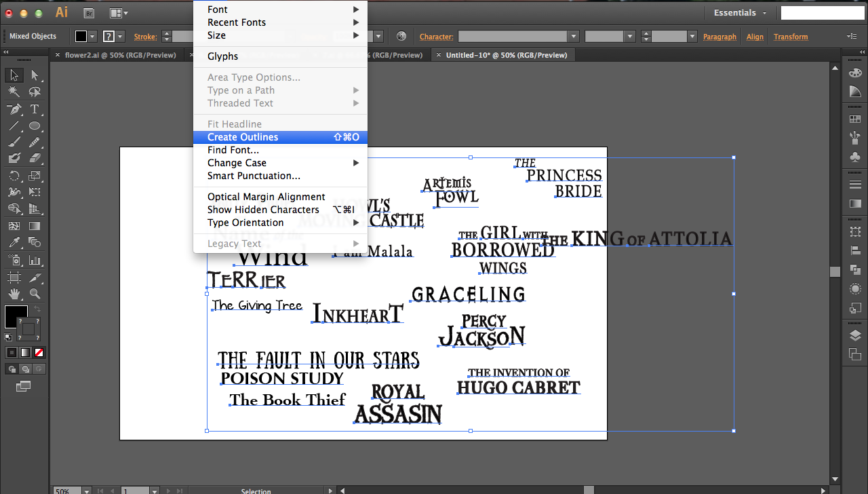Open control panel options menu
This screenshot has height=494, width=868.
[x=852, y=36]
